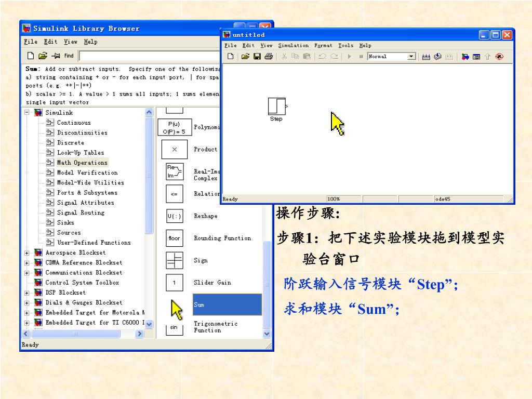
Task: Click the red debug icon in untitled toolbar
Action: [499, 57]
